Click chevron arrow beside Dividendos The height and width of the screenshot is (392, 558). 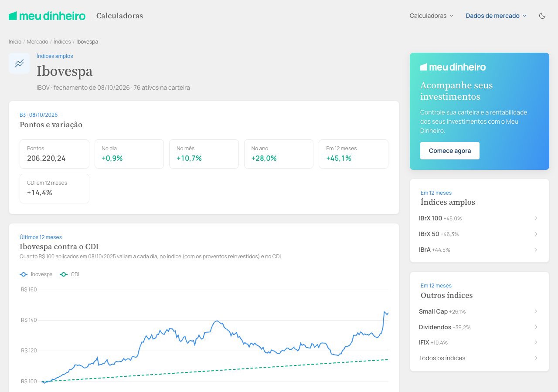point(536,327)
